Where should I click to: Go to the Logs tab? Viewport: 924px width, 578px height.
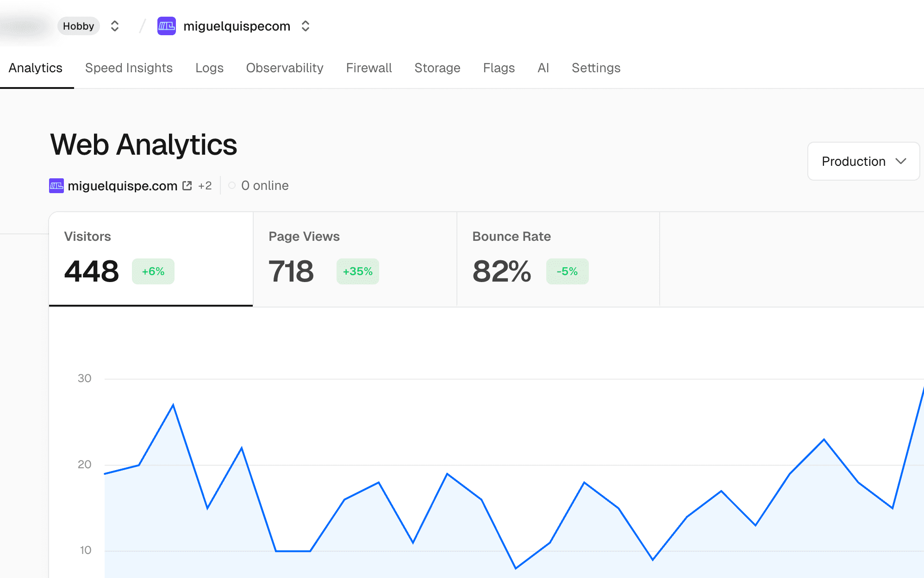(x=209, y=68)
